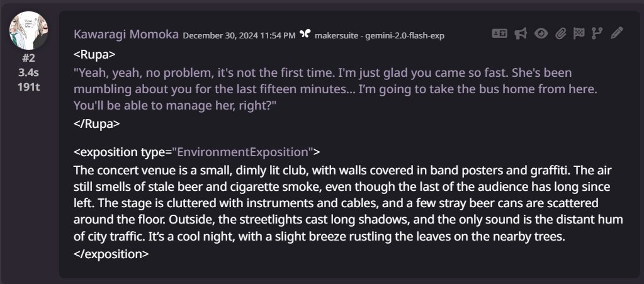Click the opening <Rupa> tag line
The width and height of the screenshot is (644, 284).
tap(95, 55)
